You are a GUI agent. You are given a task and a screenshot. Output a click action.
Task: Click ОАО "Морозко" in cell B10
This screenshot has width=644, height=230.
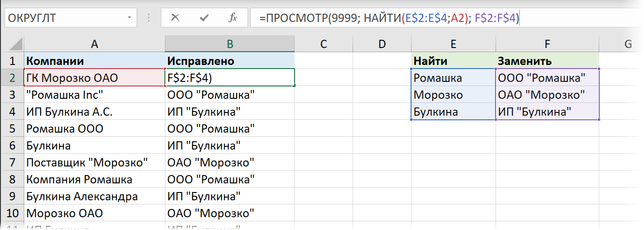click(230, 213)
